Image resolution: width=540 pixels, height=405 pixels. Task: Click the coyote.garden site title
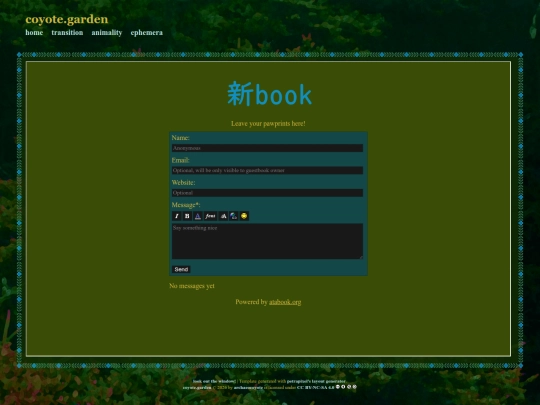(67, 19)
